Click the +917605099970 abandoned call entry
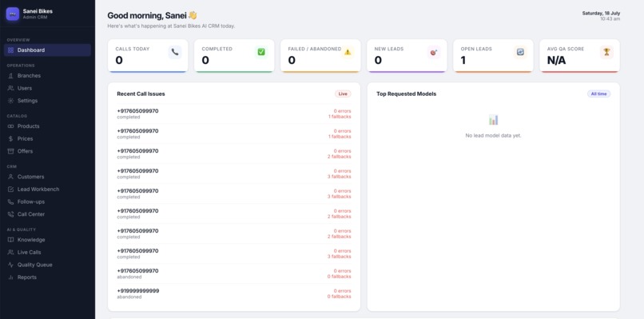Image resolution: width=644 pixels, height=319 pixels. pos(234,273)
